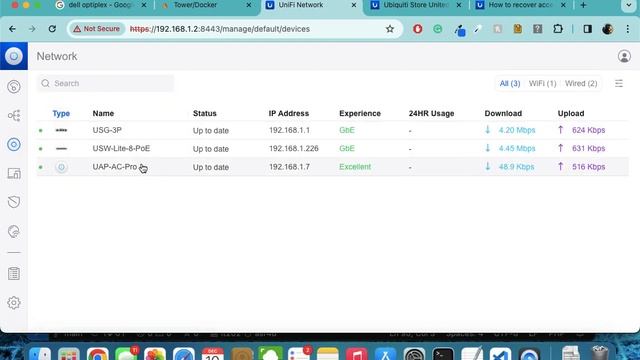Sort by the Status column header
The image size is (640, 360).
click(x=204, y=113)
